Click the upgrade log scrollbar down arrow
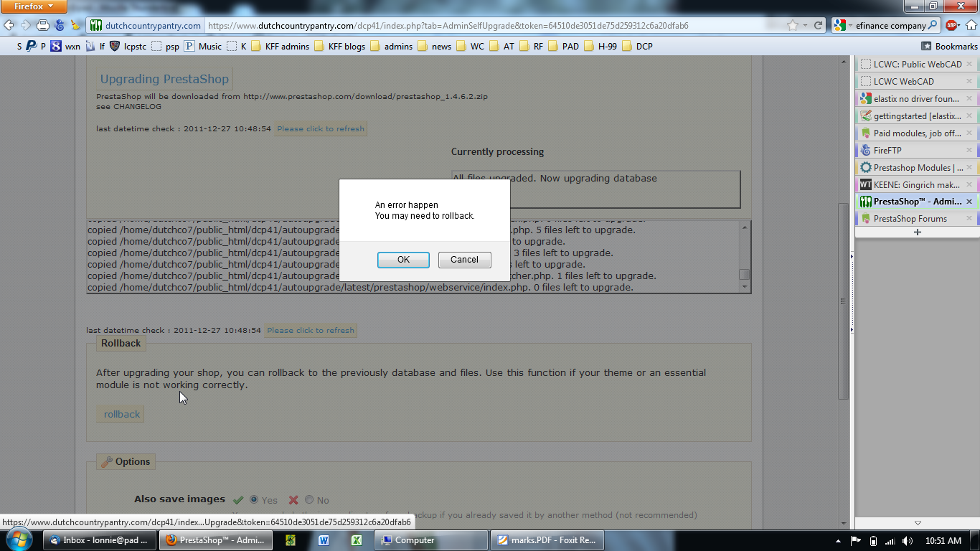This screenshot has height=551, width=980. (x=745, y=287)
